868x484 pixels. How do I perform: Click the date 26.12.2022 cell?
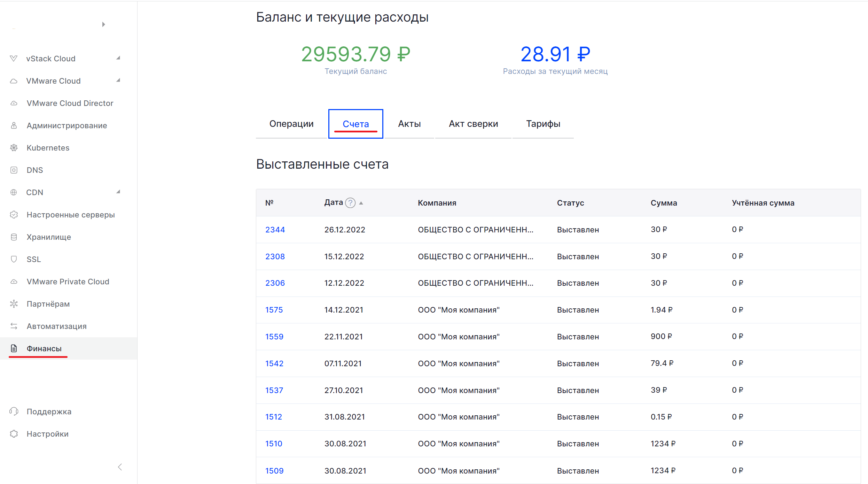point(345,230)
